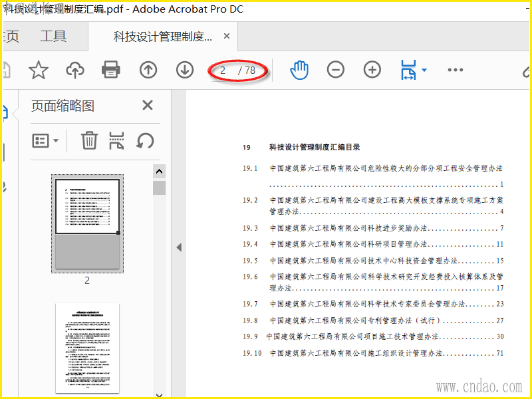This screenshot has height=399, width=532.
Task: Click the 19.3 科技进步奖励办法 entry
Action: [372, 228]
